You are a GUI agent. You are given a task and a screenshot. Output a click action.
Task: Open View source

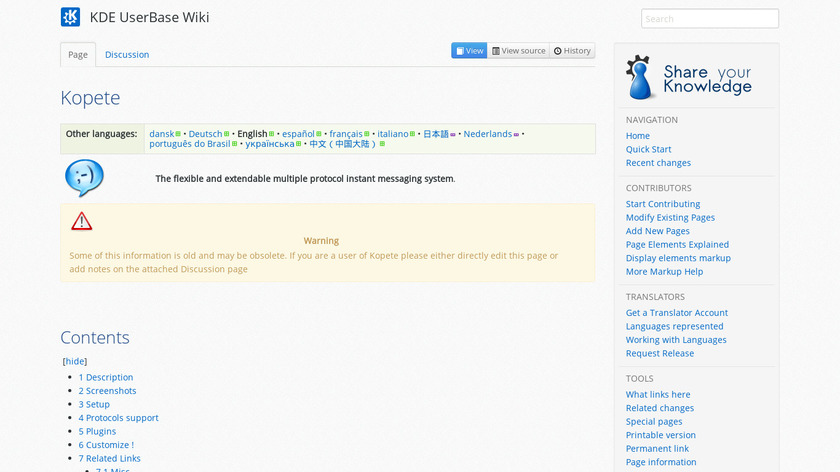click(x=519, y=50)
